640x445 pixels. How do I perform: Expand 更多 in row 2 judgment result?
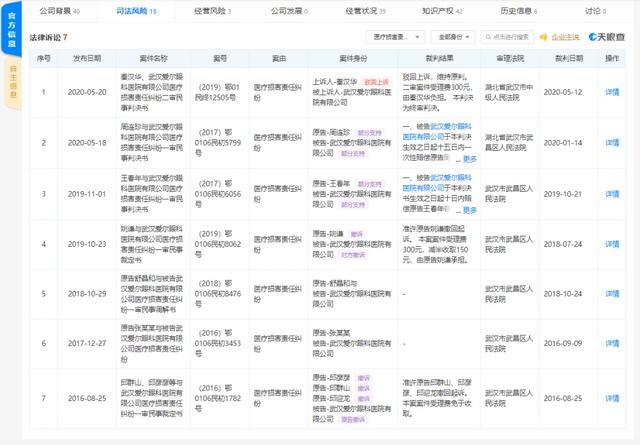[x=469, y=159]
